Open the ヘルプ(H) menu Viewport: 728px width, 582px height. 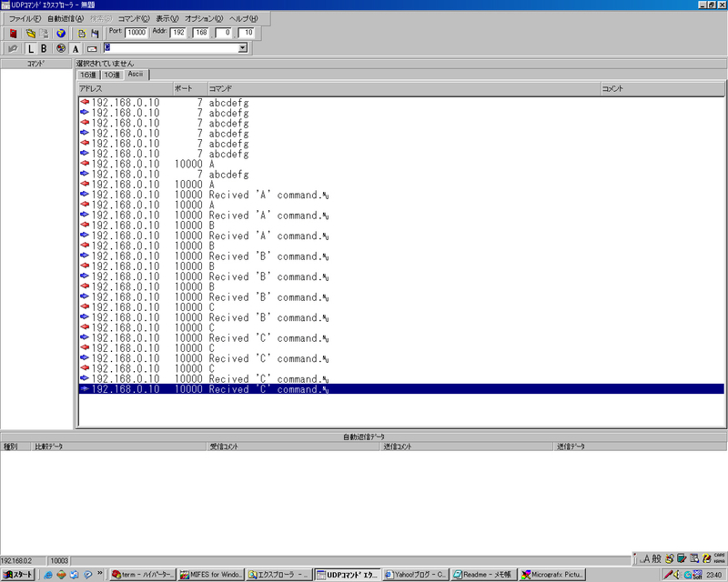tap(243, 18)
